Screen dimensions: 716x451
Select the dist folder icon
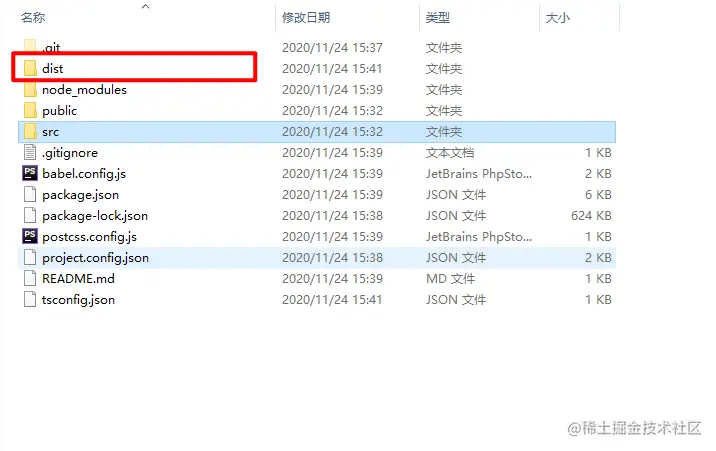point(30,68)
